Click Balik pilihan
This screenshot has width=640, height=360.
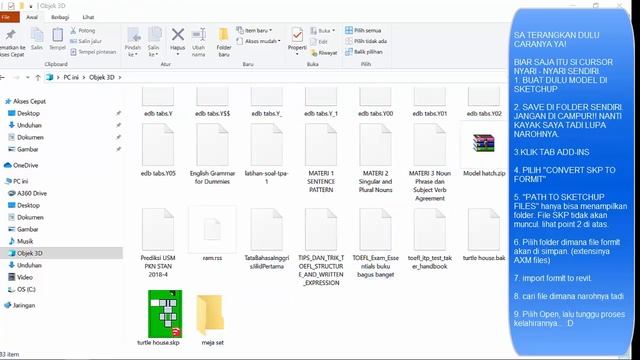pos(364,52)
